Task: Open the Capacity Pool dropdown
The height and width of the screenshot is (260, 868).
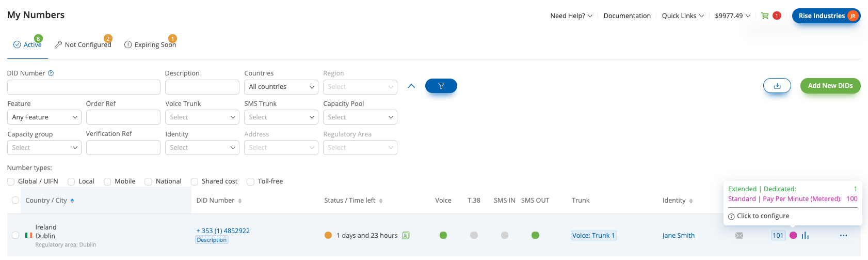Action: pyautogui.click(x=360, y=117)
